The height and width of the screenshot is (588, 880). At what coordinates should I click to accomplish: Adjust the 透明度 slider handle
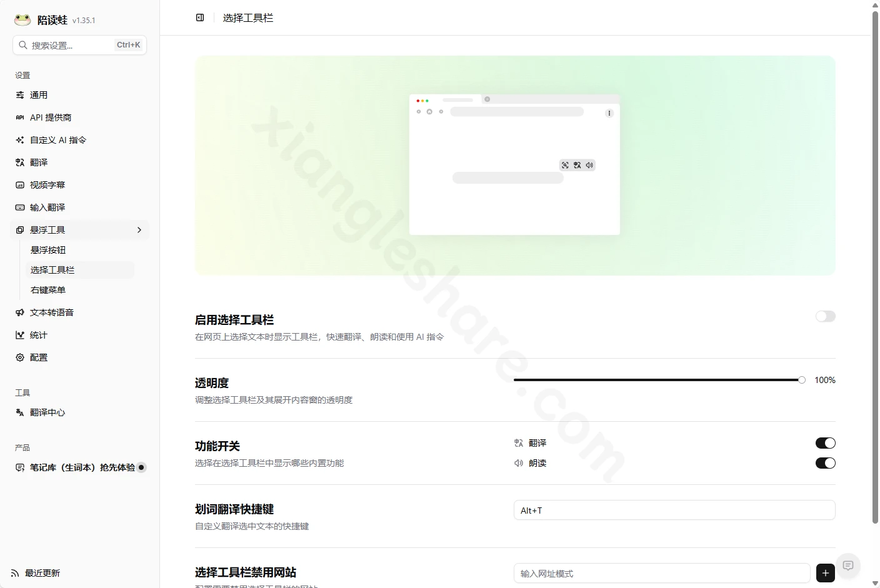pyautogui.click(x=802, y=380)
